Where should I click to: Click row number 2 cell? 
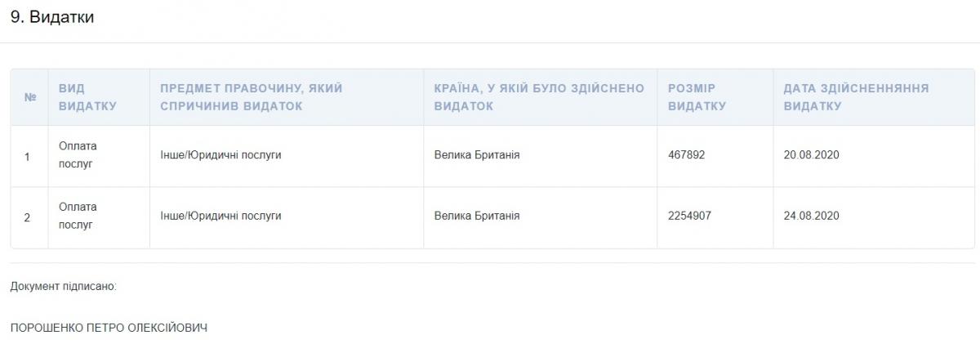tap(27, 217)
